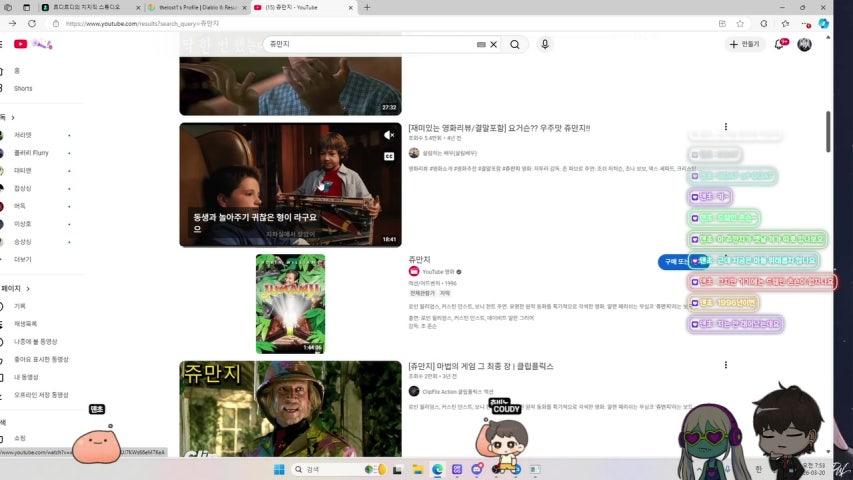Screen dimensions: 853x480
Task: Click the 만들기 create button
Action: [x=744, y=44]
